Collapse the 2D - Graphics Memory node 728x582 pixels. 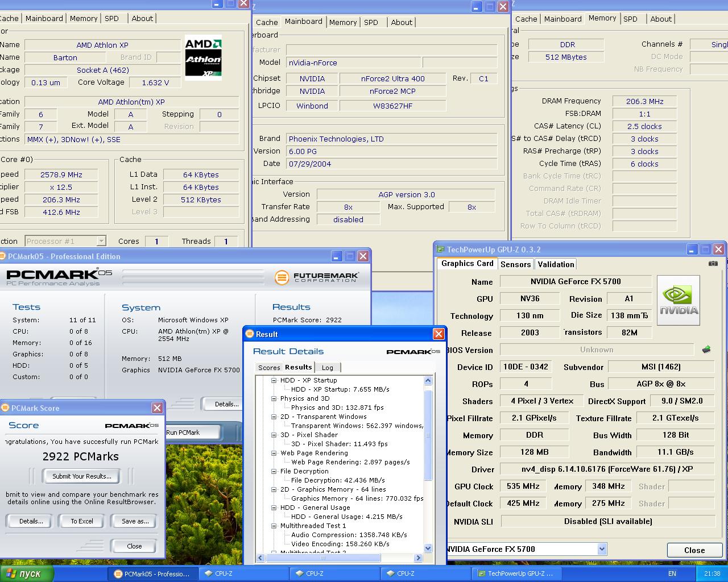point(274,489)
